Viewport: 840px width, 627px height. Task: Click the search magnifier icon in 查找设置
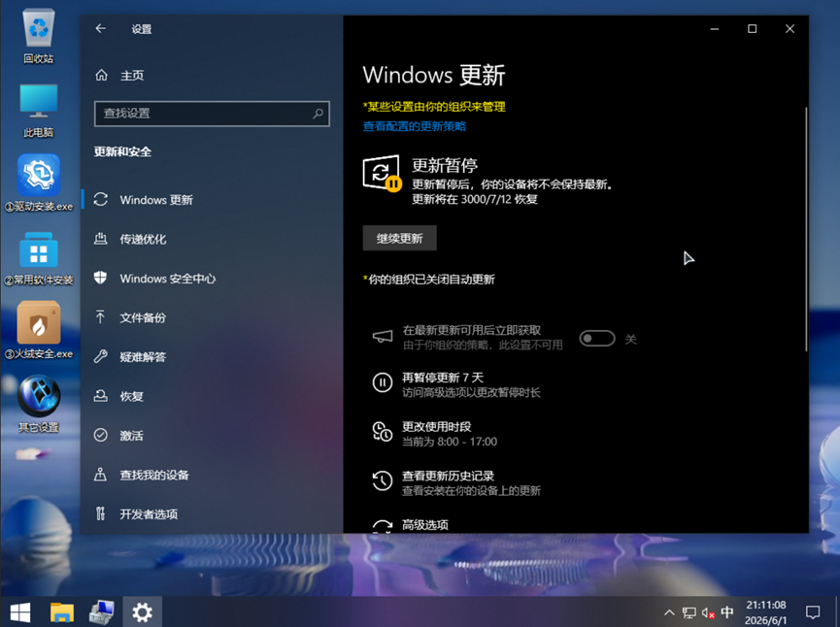[319, 114]
